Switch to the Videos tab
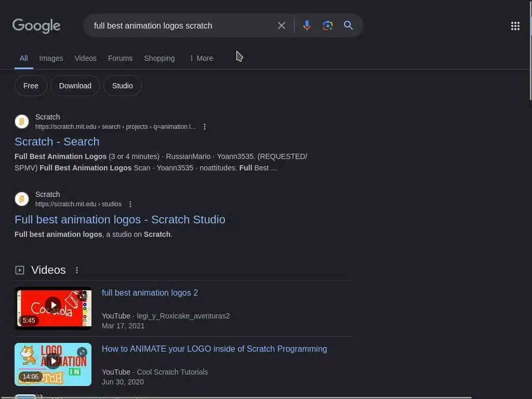This screenshot has width=532, height=399. pos(86,58)
